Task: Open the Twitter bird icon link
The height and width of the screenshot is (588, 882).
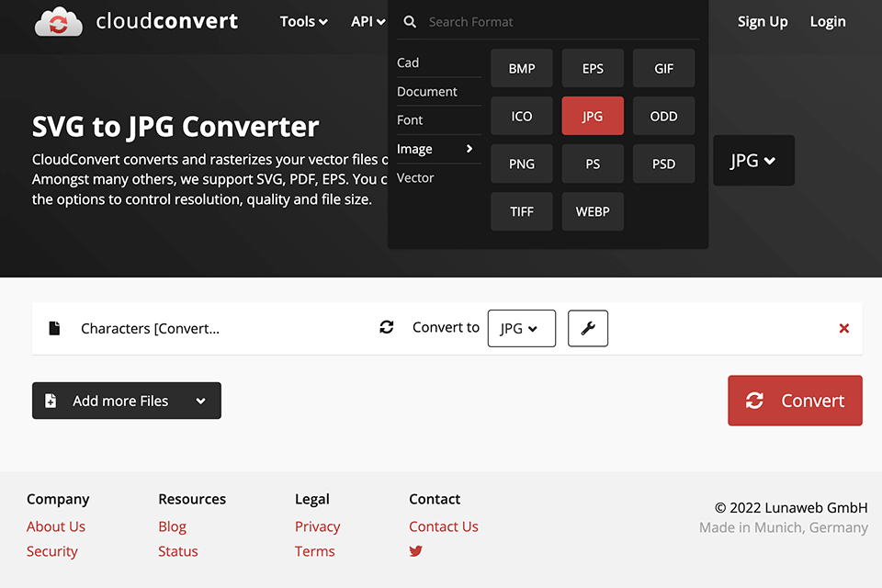Action: [x=415, y=551]
